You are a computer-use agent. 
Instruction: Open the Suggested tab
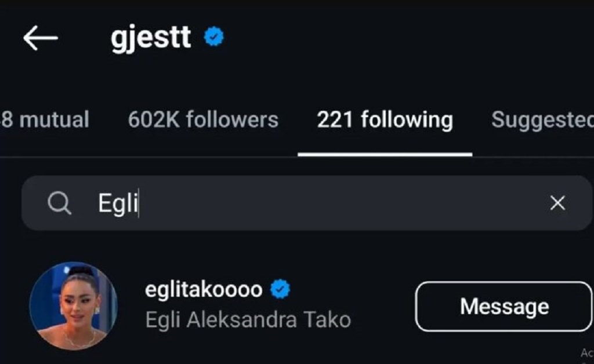coord(542,121)
